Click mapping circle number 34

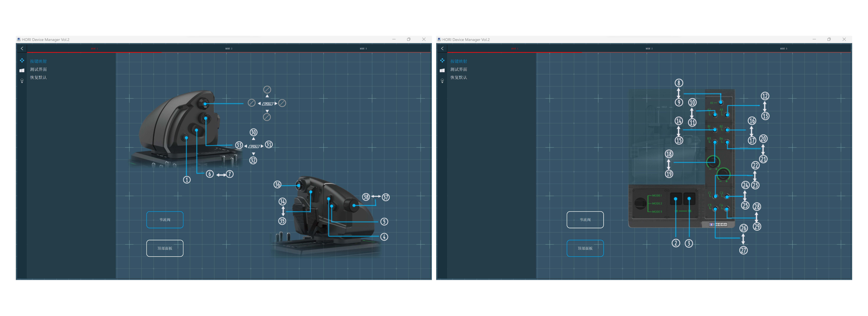(282, 202)
